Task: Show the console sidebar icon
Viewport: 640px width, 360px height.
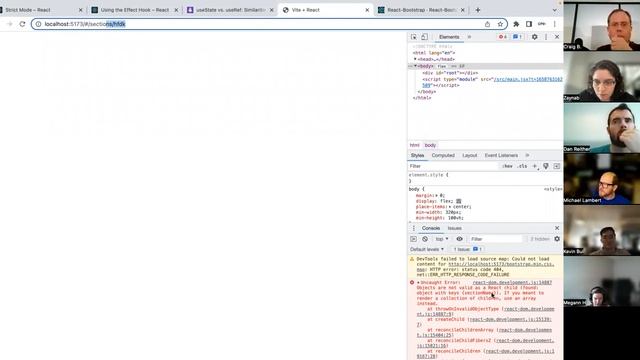Action: click(413, 239)
